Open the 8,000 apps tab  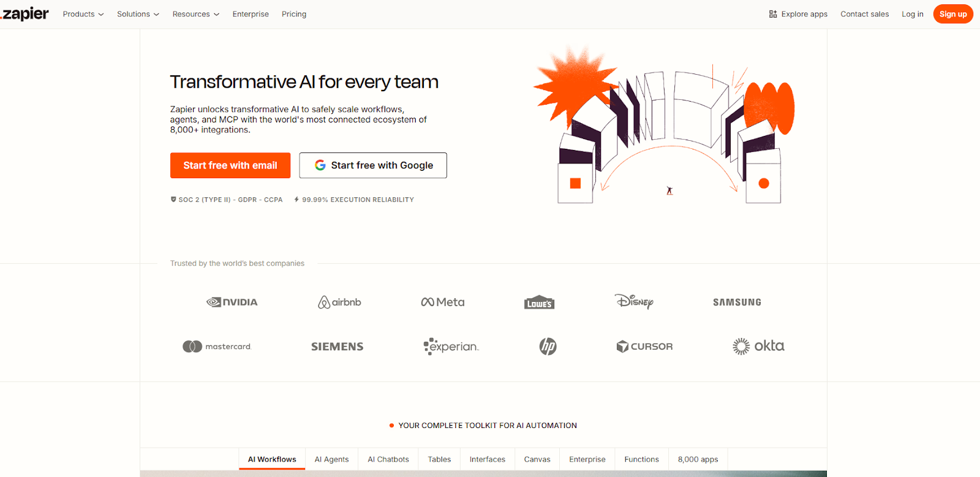point(698,459)
